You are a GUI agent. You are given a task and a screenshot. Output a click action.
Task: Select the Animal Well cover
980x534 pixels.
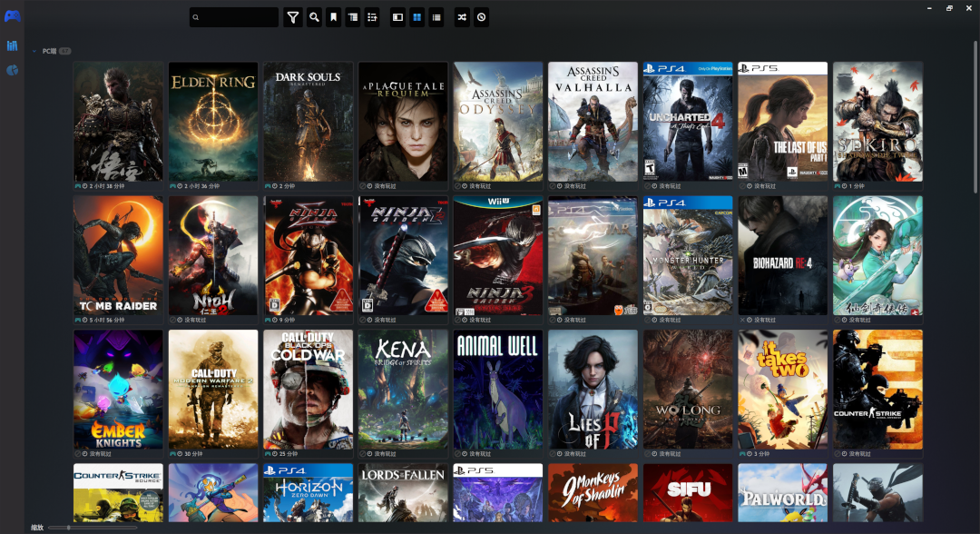(498, 389)
